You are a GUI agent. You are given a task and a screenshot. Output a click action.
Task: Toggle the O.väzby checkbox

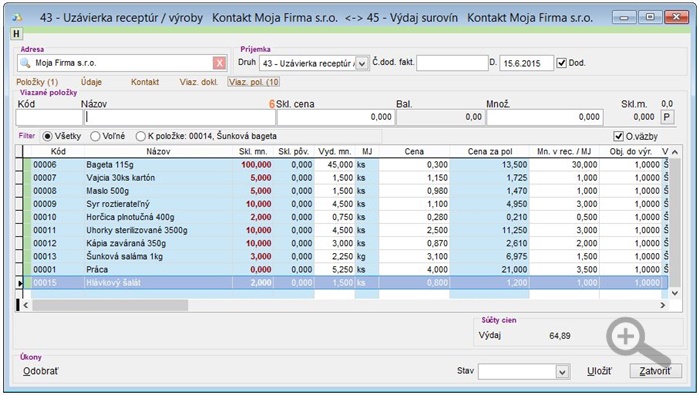click(x=618, y=136)
